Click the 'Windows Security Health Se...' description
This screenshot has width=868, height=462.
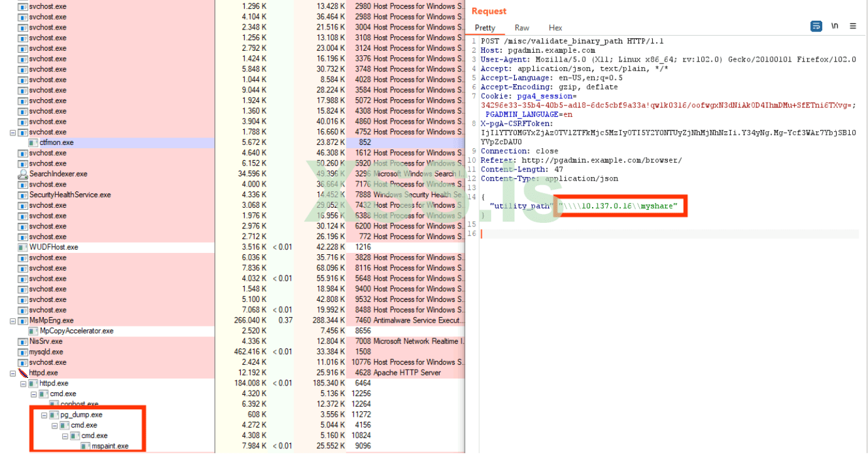(418, 195)
